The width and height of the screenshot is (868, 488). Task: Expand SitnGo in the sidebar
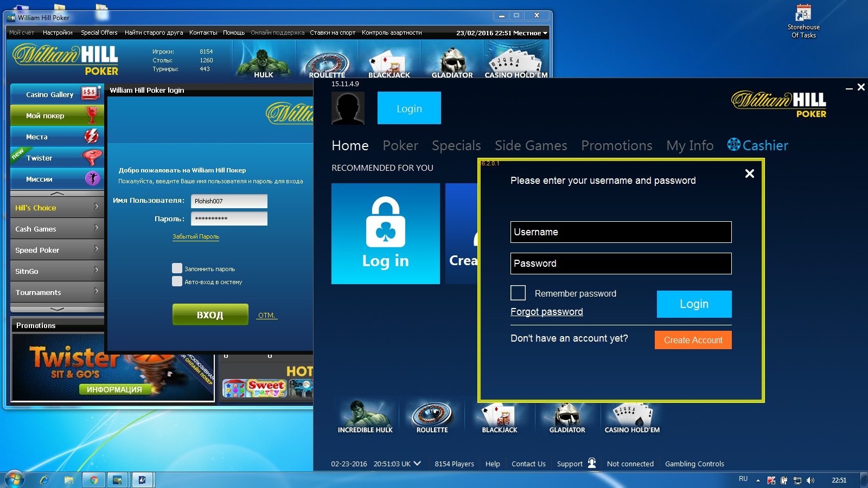point(57,271)
